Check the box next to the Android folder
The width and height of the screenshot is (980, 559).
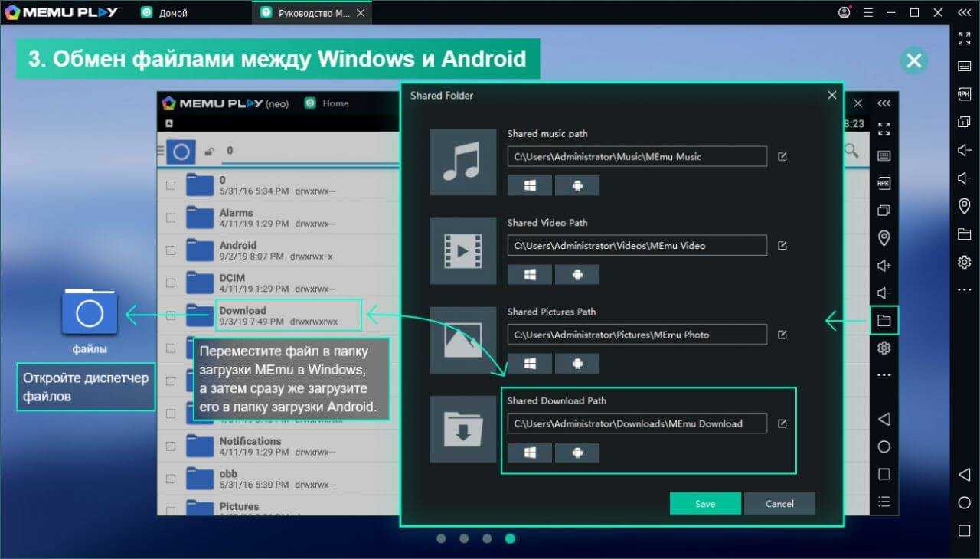(170, 250)
